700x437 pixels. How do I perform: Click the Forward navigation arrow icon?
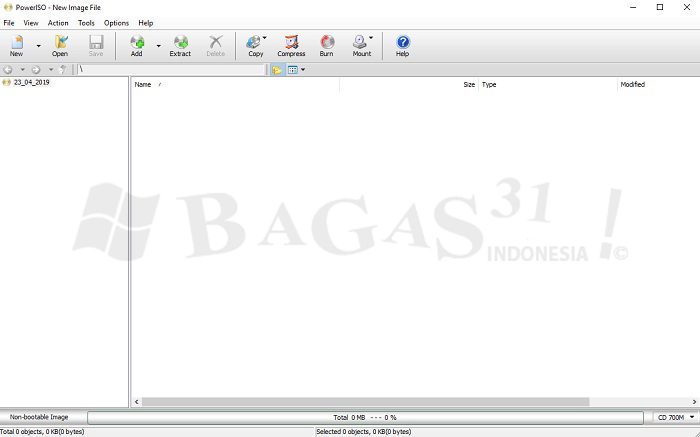(36, 70)
